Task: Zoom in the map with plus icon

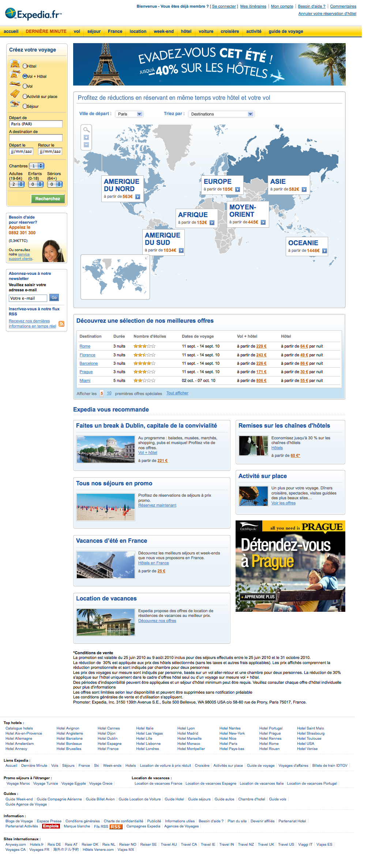Action: tap(86, 137)
